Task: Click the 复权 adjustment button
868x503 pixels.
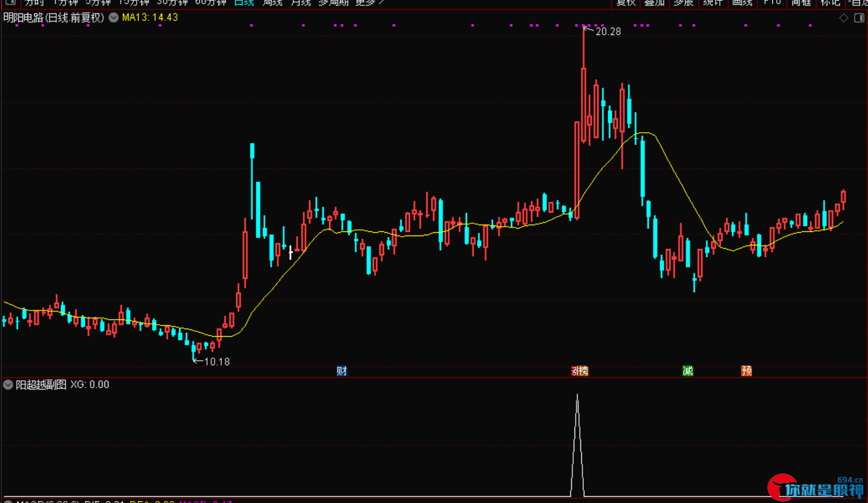Action: pyautogui.click(x=626, y=3)
